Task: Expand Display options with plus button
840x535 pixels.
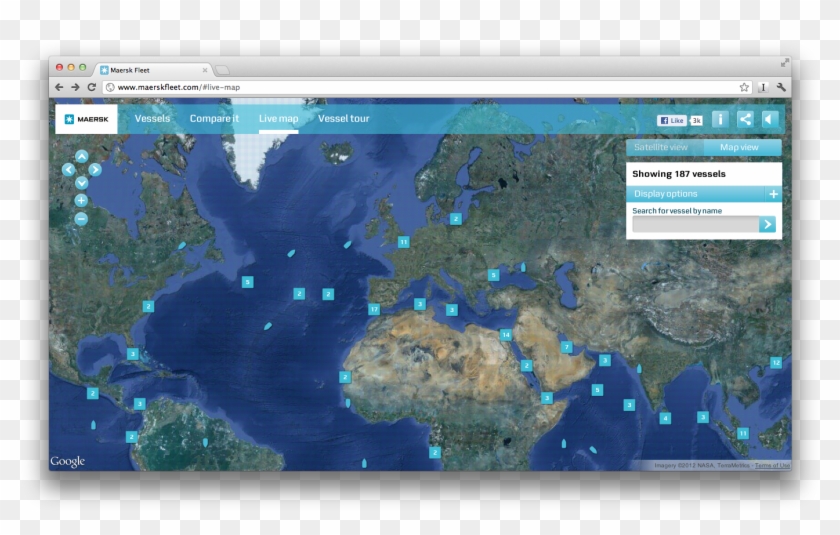Action: pos(773,194)
